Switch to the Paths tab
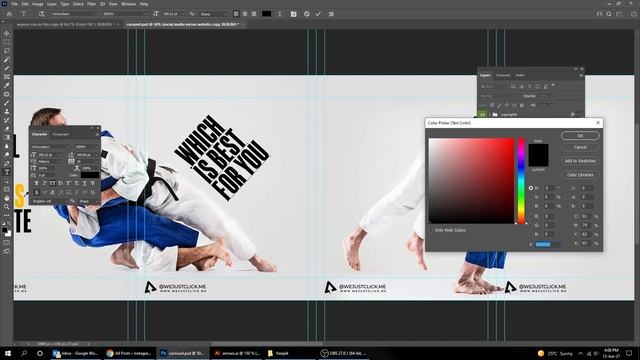The height and width of the screenshot is (360, 640). tap(520, 76)
